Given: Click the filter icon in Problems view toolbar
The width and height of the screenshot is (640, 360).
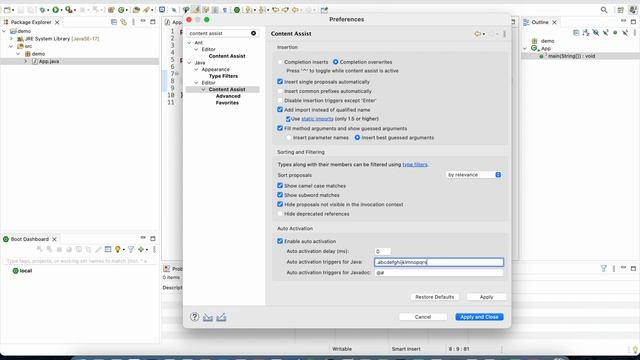Looking at the screenshot, I should [604, 268].
